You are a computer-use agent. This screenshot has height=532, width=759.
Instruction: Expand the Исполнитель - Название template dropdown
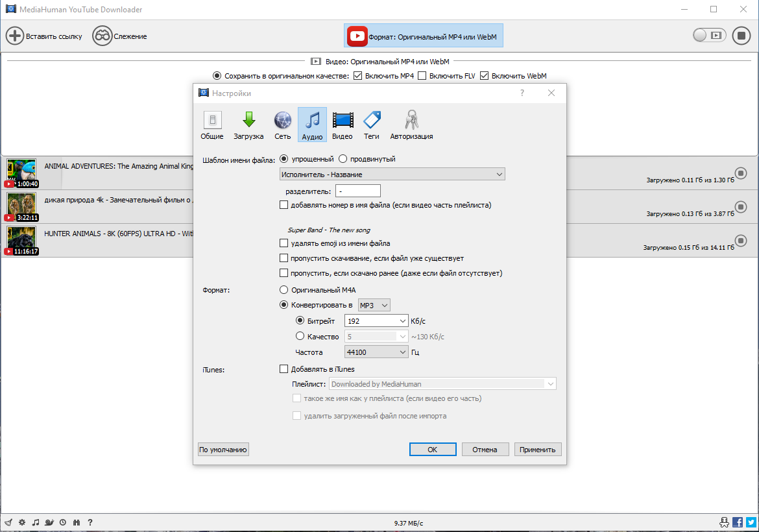392,175
